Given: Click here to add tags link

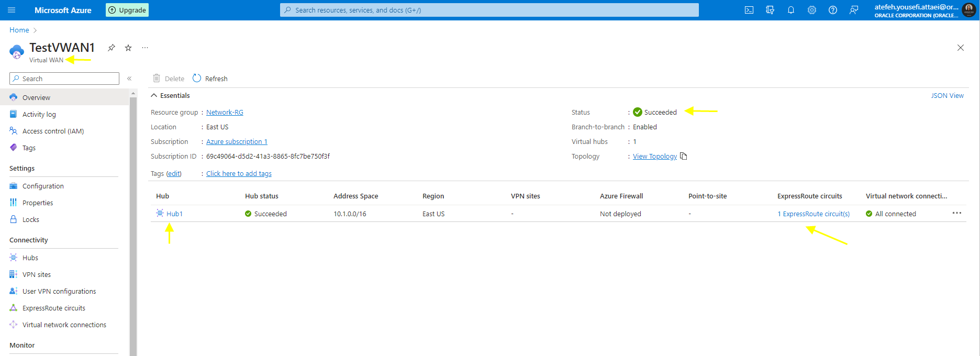Looking at the screenshot, I should pos(239,173).
